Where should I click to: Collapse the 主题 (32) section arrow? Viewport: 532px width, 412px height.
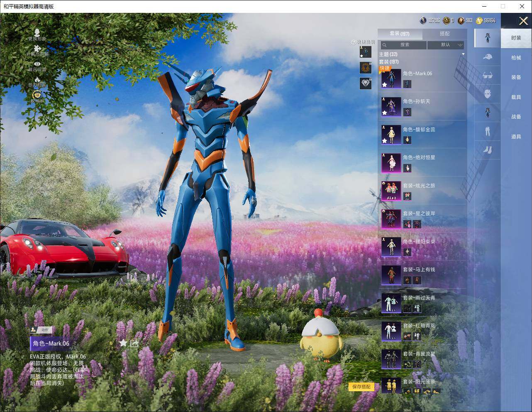[x=463, y=54]
